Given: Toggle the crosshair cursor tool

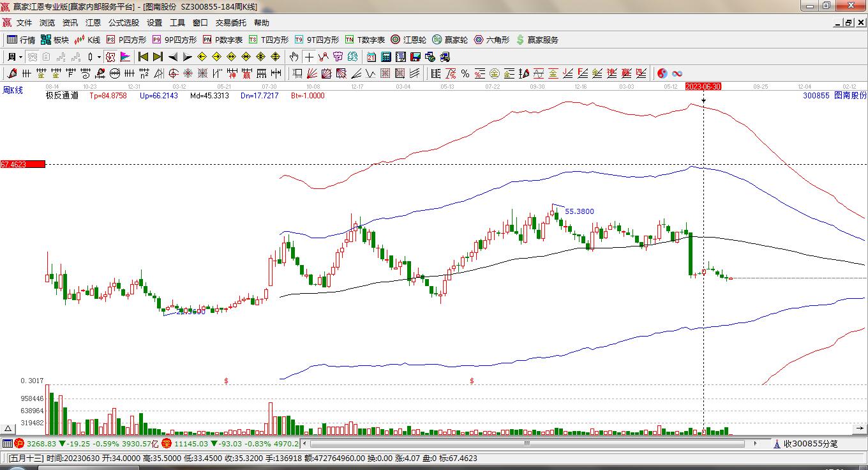Looking at the screenshot, I should coord(309,57).
